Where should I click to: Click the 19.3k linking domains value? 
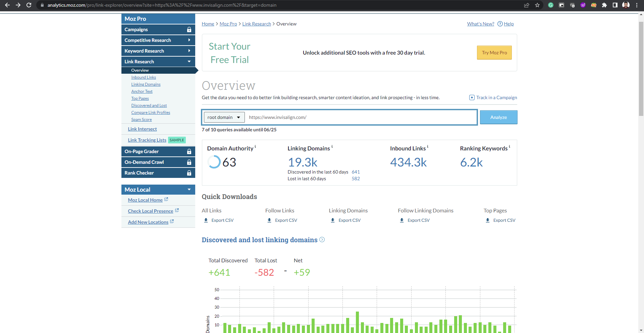pyautogui.click(x=303, y=162)
